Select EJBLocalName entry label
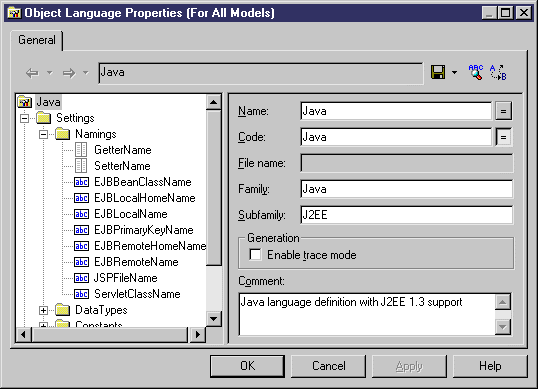Viewport: 538px width, 389px height. [x=131, y=214]
